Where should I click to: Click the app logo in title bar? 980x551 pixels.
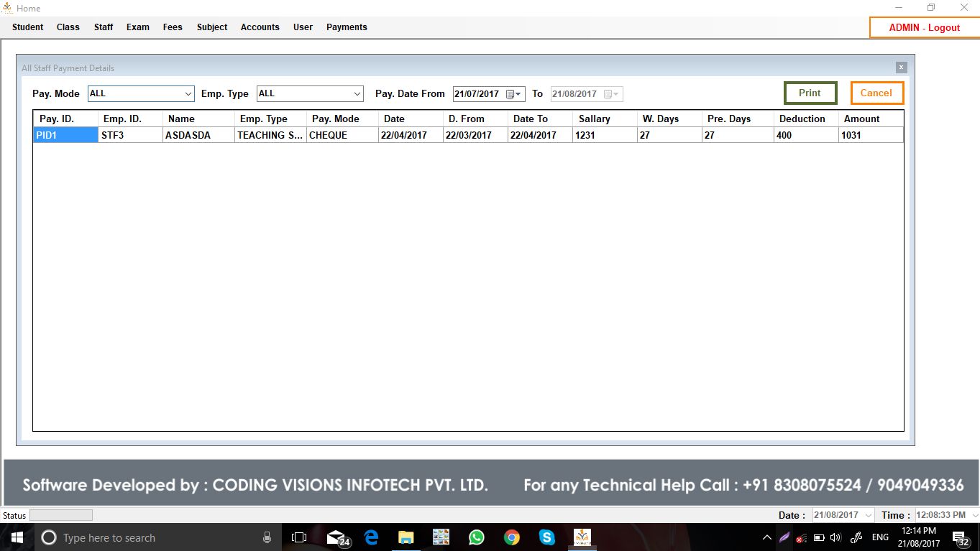click(x=7, y=8)
